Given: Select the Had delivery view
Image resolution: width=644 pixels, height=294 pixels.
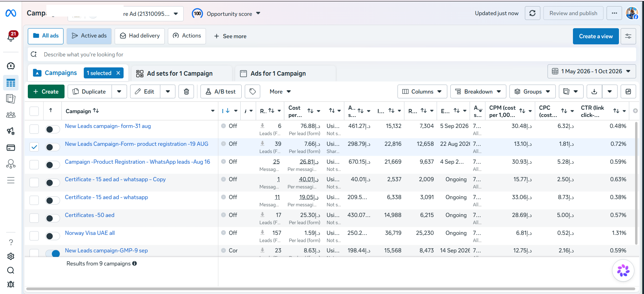Looking at the screenshot, I should click(140, 36).
